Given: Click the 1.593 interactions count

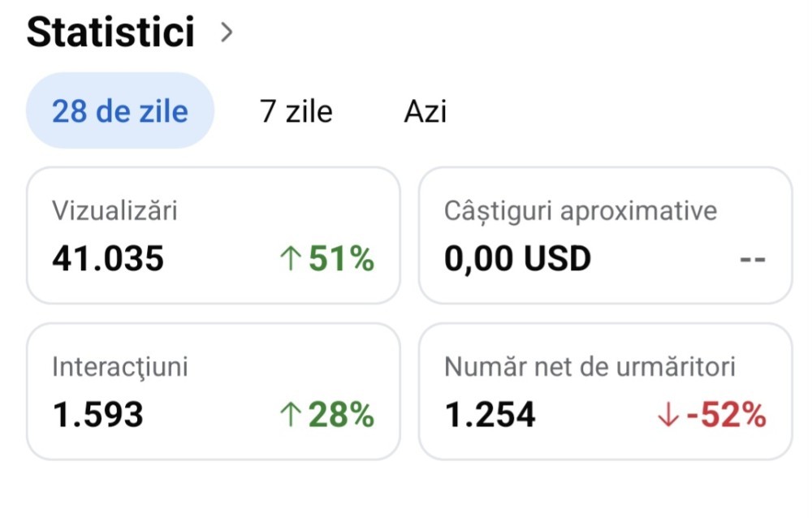Looking at the screenshot, I should [x=97, y=416].
